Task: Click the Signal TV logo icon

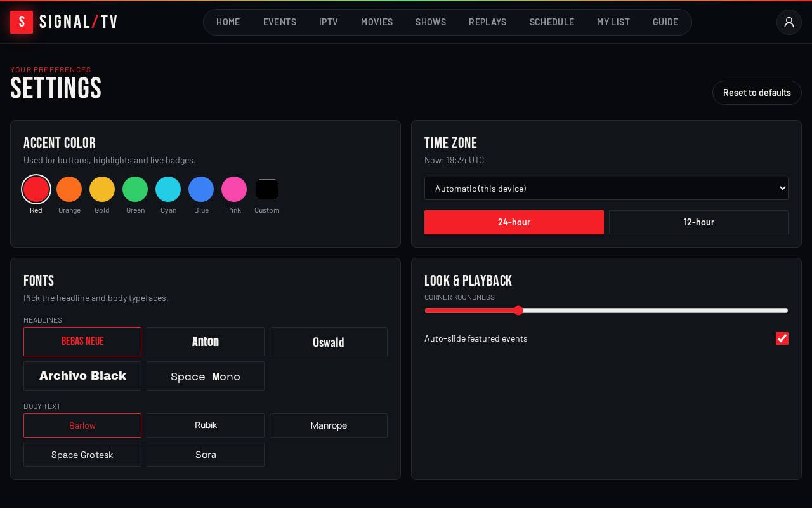Action: pos(22,22)
